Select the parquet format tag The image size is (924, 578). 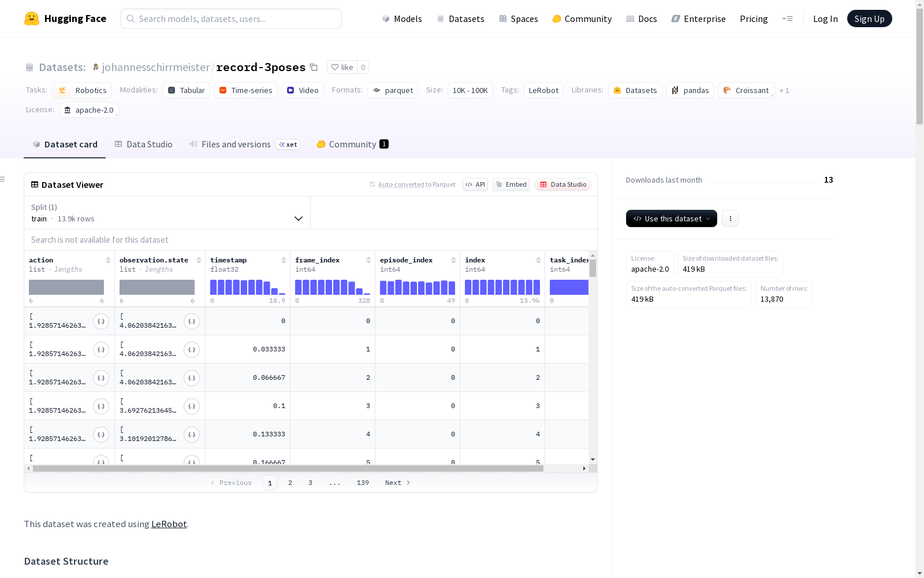[393, 90]
